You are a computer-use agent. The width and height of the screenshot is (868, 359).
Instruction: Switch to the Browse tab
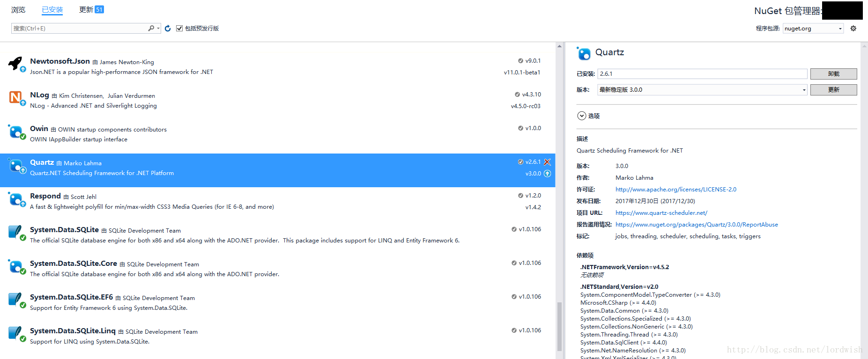[18, 10]
